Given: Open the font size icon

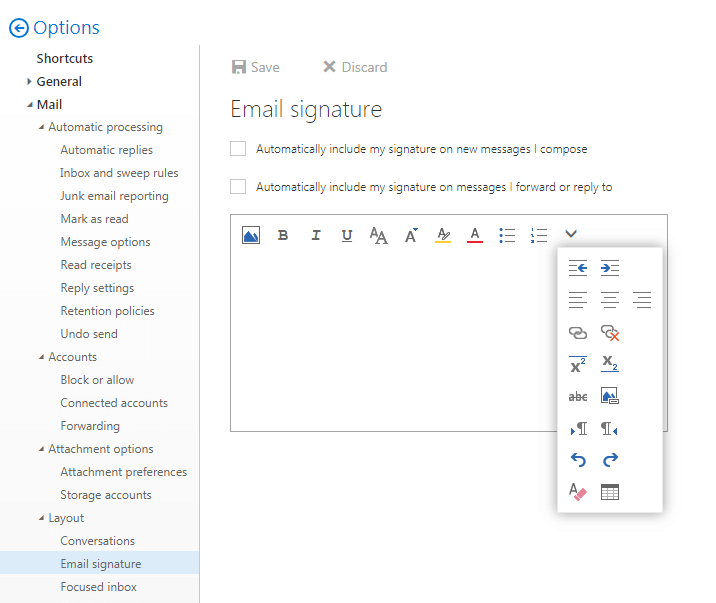Looking at the screenshot, I should (411, 235).
